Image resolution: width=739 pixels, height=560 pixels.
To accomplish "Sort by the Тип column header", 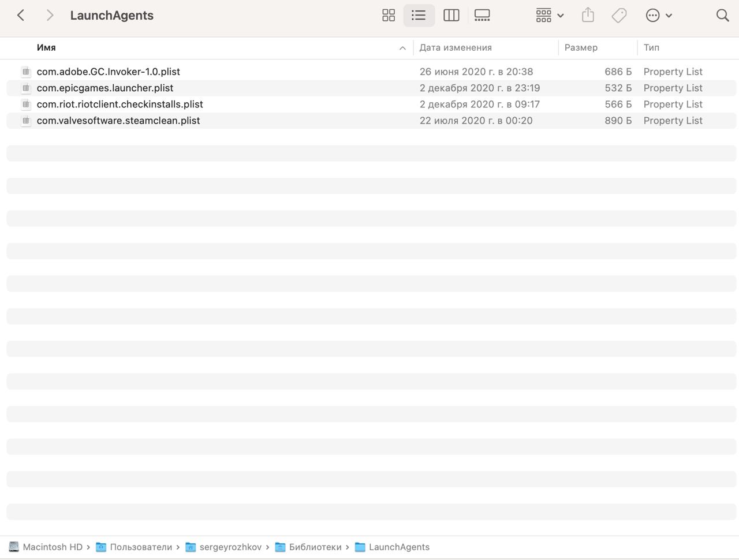I will (651, 48).
